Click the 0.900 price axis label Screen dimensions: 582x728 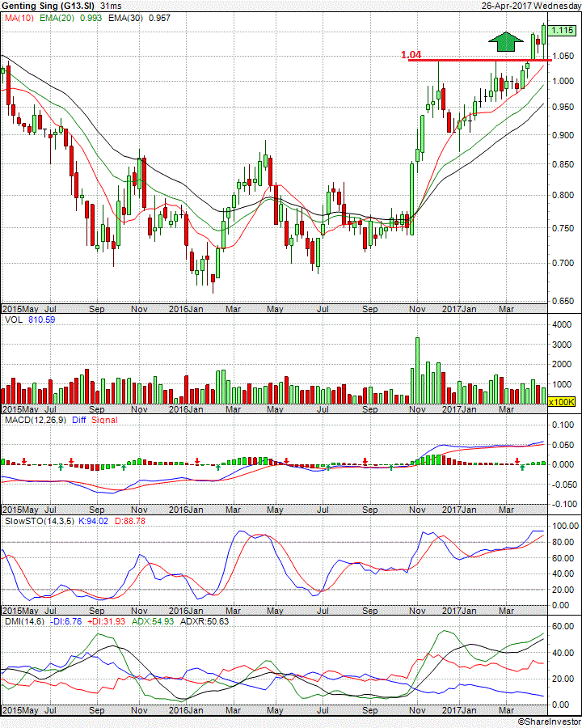563,135
